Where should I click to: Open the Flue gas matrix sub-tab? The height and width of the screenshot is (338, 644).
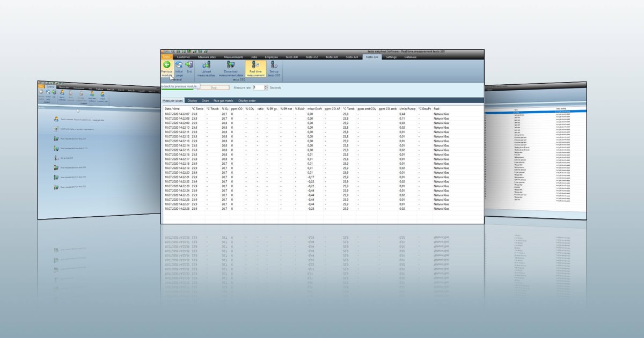click(x=223, y=100)
